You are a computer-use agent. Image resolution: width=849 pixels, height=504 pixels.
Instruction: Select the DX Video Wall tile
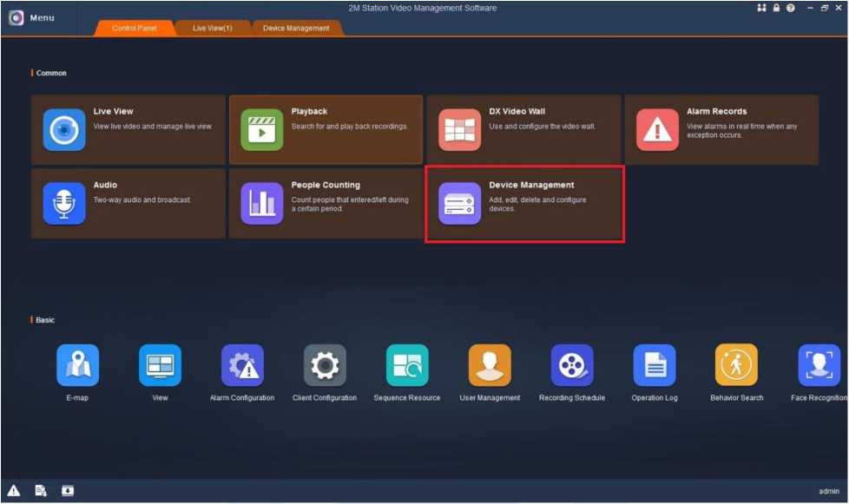[523, 130]
